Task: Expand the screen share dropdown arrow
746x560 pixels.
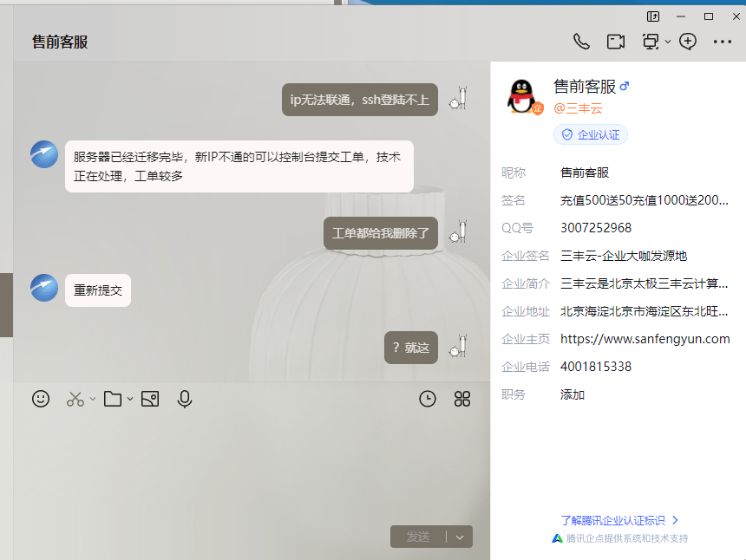Action: (x=668, y=41)
